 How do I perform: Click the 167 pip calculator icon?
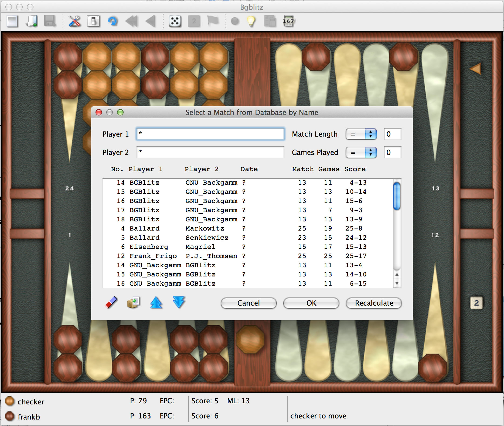[x=289, y=21]
